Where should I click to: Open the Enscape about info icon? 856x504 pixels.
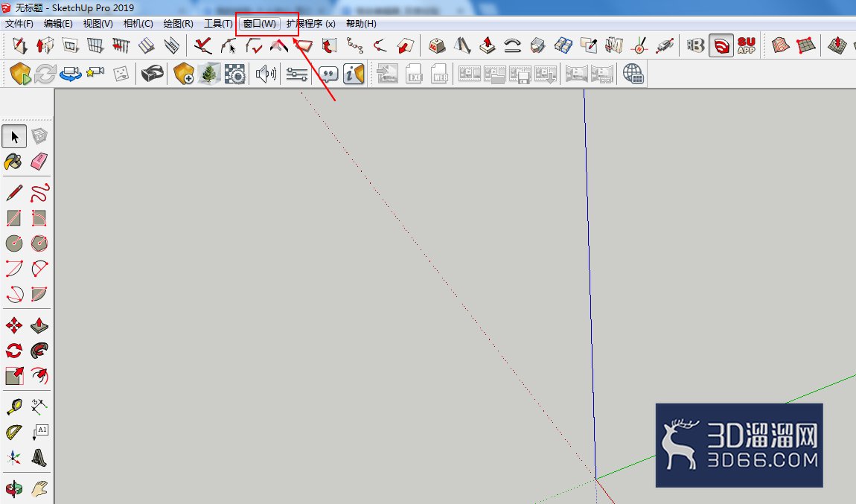(354, 74)
